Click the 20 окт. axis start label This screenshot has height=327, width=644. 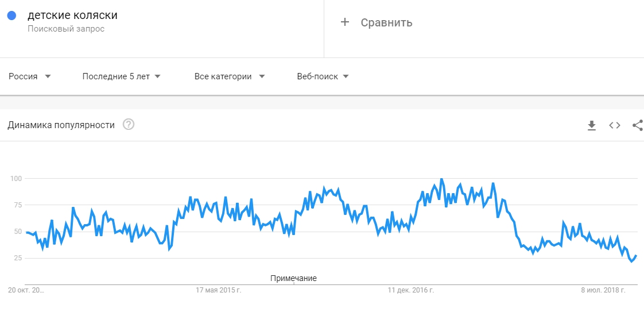26,290
